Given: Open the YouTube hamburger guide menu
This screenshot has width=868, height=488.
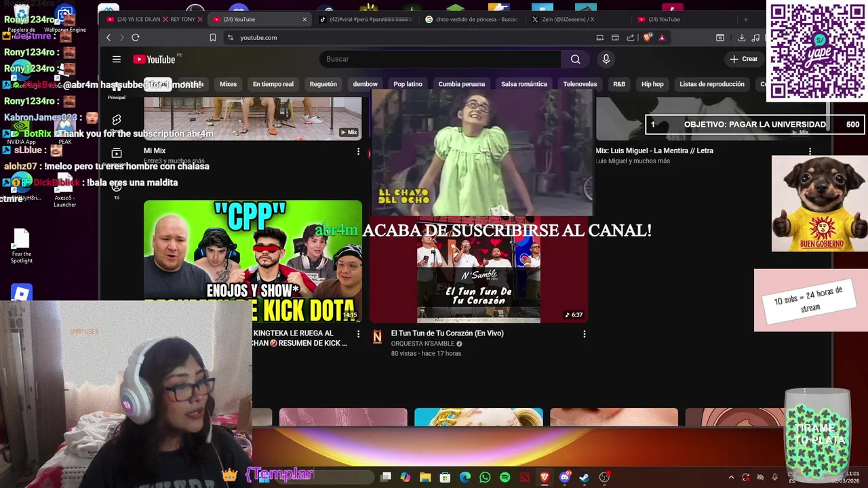Looking at the screenshot, I should pyautogui.click(x=117, y=59).
